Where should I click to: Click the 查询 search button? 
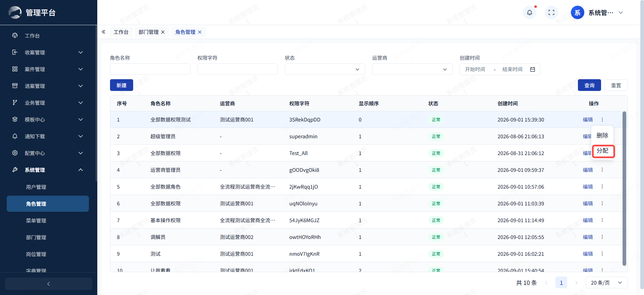pyautogui.click(x=589, y=85)
